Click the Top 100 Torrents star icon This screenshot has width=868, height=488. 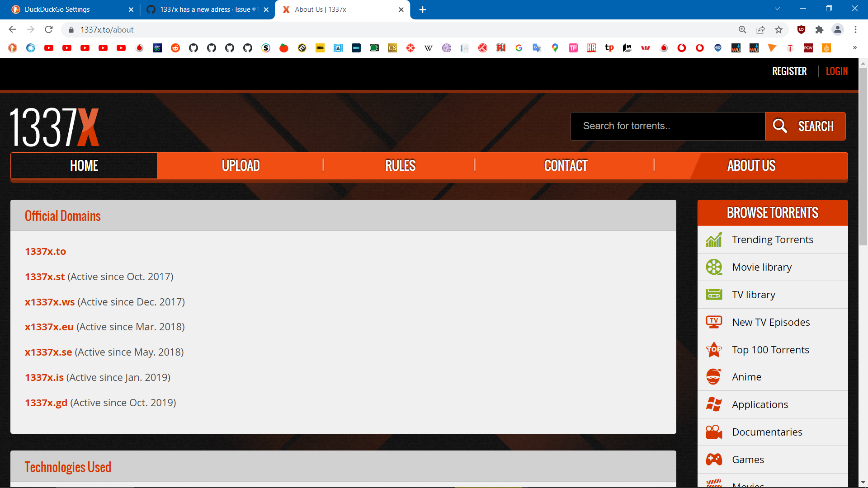pyautogui.click(x=714, y=350)
